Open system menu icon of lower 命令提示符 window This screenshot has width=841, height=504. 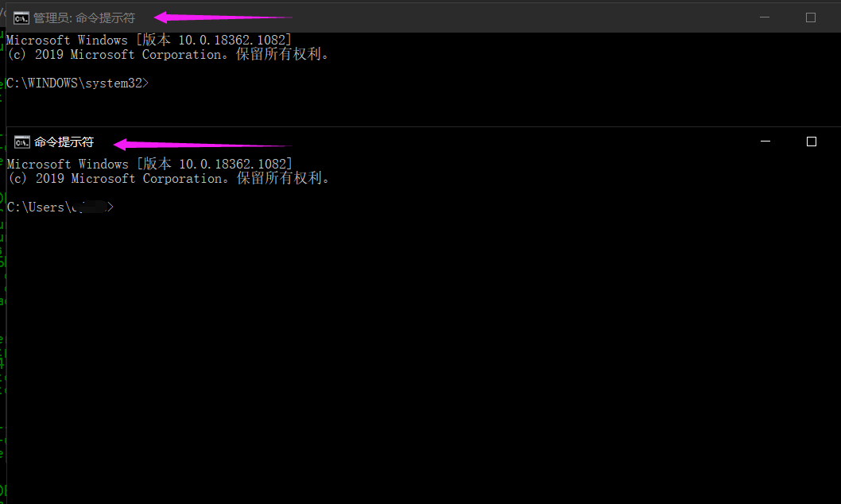(22, 142)
